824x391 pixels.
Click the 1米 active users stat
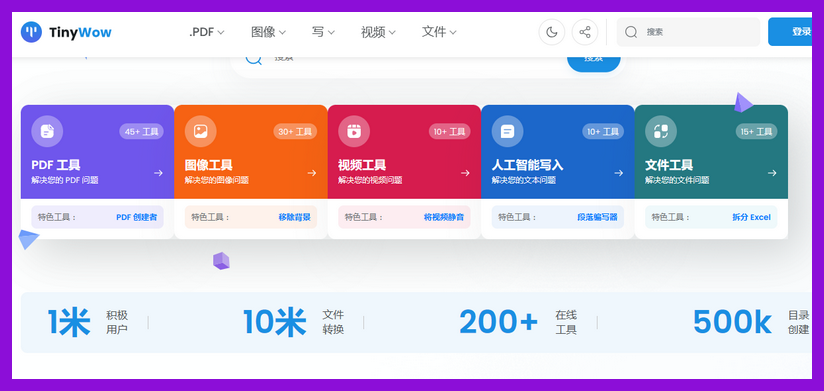click(x=88, y=322)
